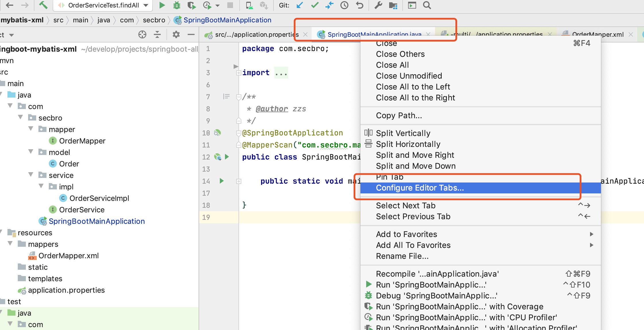Click Spring bean gutter icon line 10
The width and height of the screenshot is (644, 330).
(x=218, y=133)
